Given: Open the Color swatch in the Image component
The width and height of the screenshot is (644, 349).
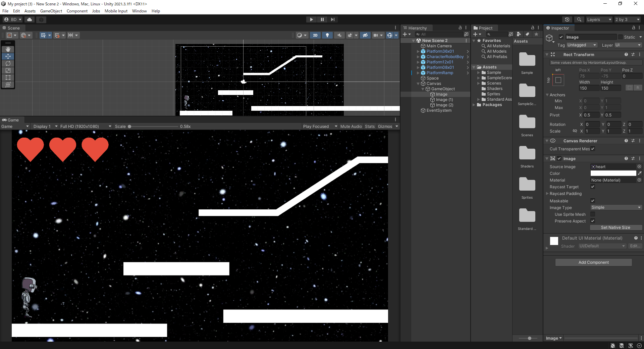Looking at the screenshot, I should [x=613, y=173].
